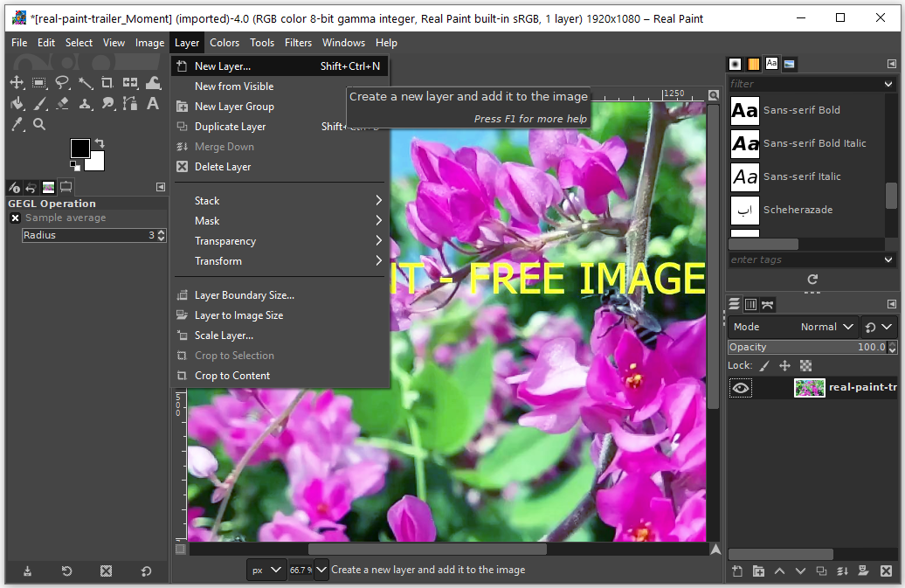Image resolution: width=905 pixels, height=588 pixels.
Task: Create a new layer using the layers panel icon
Action: coord(736,571)
